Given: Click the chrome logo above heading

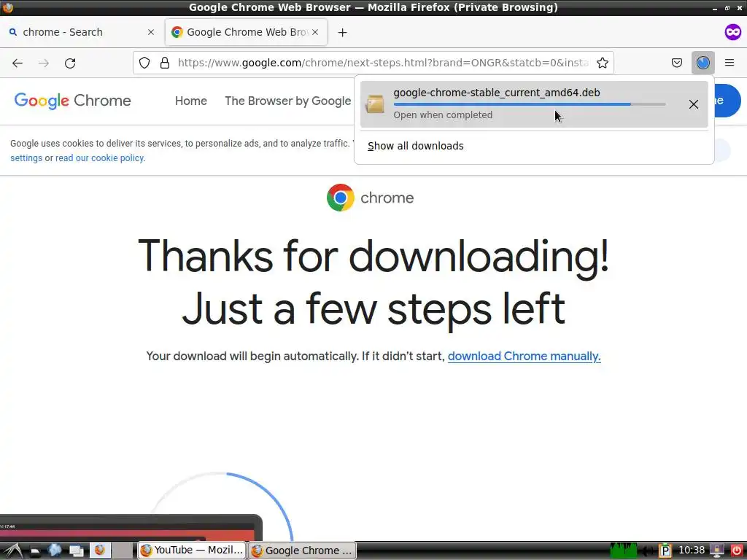Looking at the screenshot, I should (370, 197).
